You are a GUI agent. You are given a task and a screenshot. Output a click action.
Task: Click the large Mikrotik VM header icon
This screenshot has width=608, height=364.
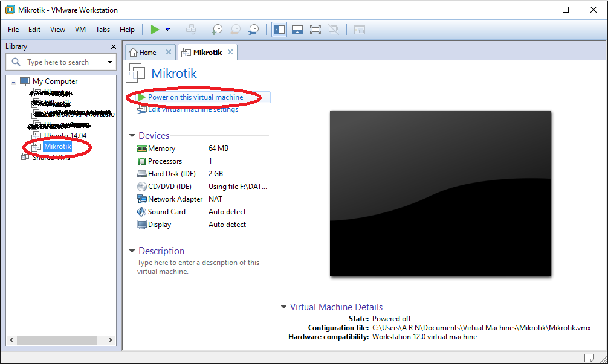coord(135,73)
